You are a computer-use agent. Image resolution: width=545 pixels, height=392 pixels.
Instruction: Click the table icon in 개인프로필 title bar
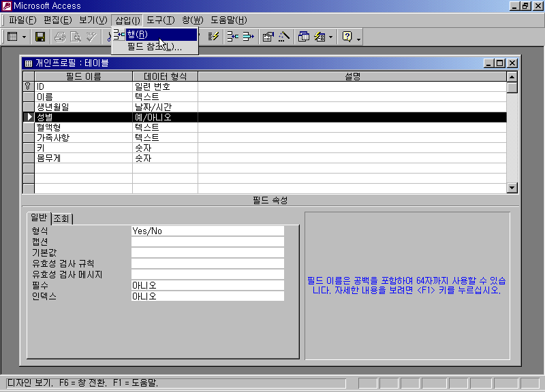[29, 63]
